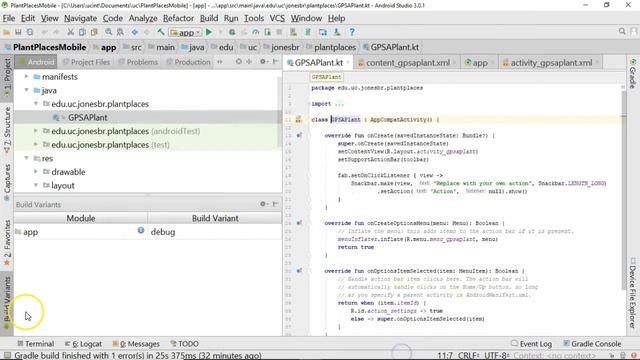640x360 pixels.
Task: Toggle the Gradle side tool window
Action: tap(633, 73)
